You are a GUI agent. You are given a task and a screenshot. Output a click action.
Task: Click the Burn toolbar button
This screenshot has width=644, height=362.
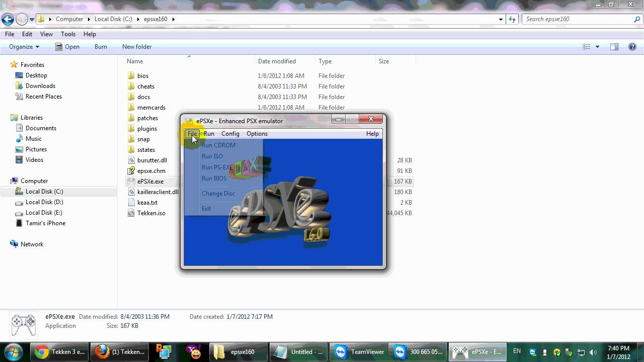tap(101, 47)
